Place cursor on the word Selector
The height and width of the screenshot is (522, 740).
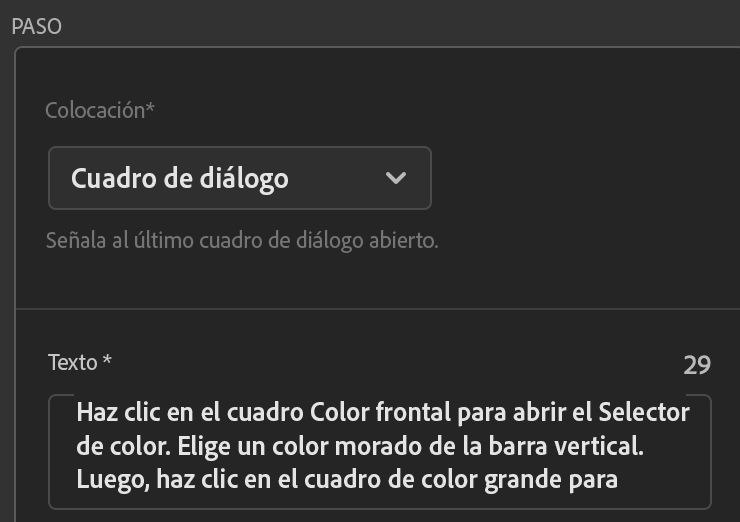tap(648, 411)
